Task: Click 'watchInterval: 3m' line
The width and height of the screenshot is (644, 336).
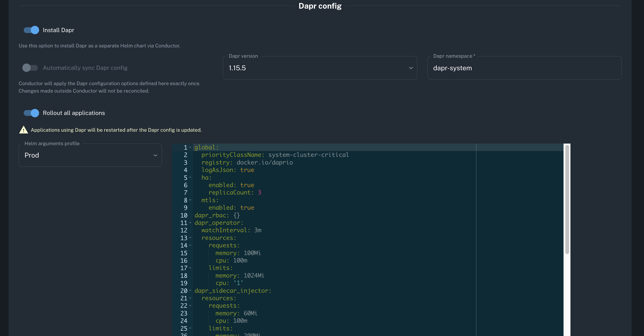Action: 231,230
